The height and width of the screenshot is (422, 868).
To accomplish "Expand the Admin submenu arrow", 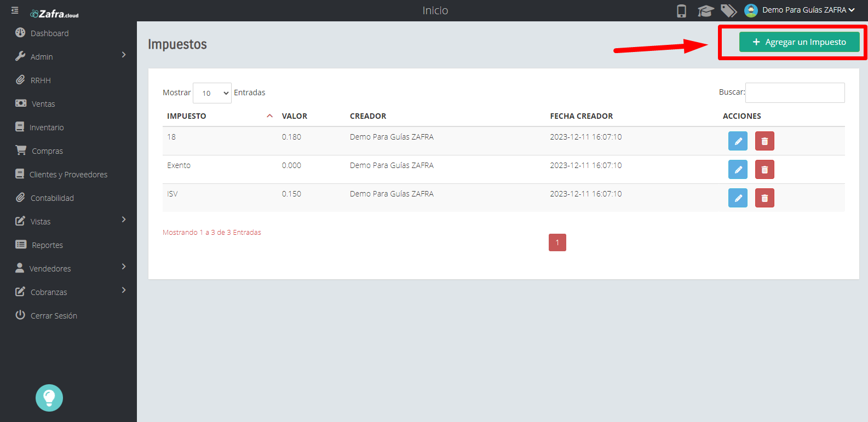I will pos(124,55).
